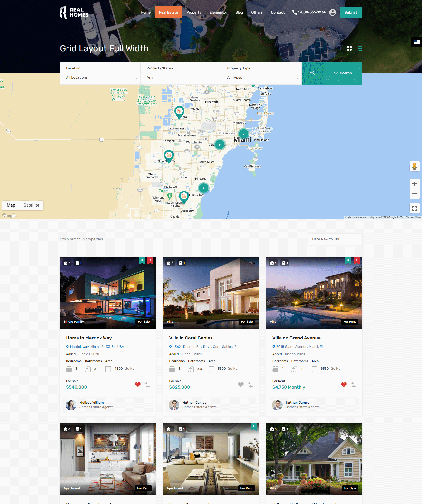Launch Street View pegman on map
This screenshot has width=422, height=504.
point(414,166)
